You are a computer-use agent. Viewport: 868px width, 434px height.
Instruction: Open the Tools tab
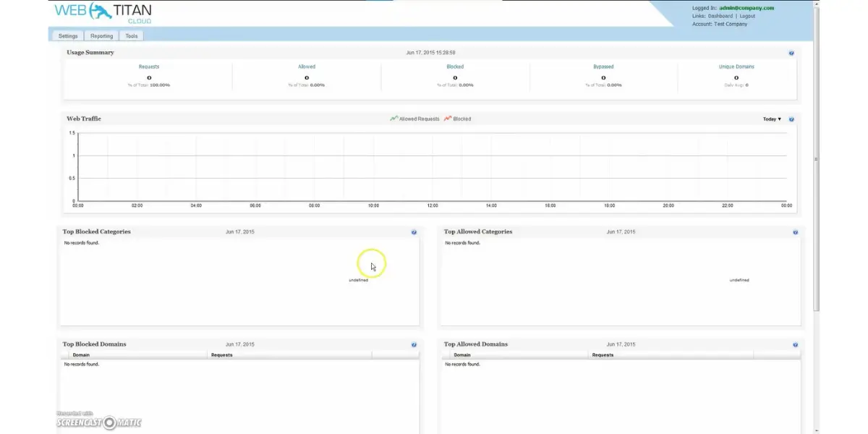click(x=132, y=35)
